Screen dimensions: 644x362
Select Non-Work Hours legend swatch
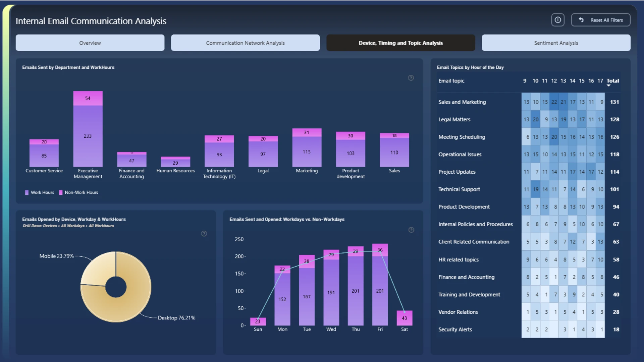(x=61, y=193)
